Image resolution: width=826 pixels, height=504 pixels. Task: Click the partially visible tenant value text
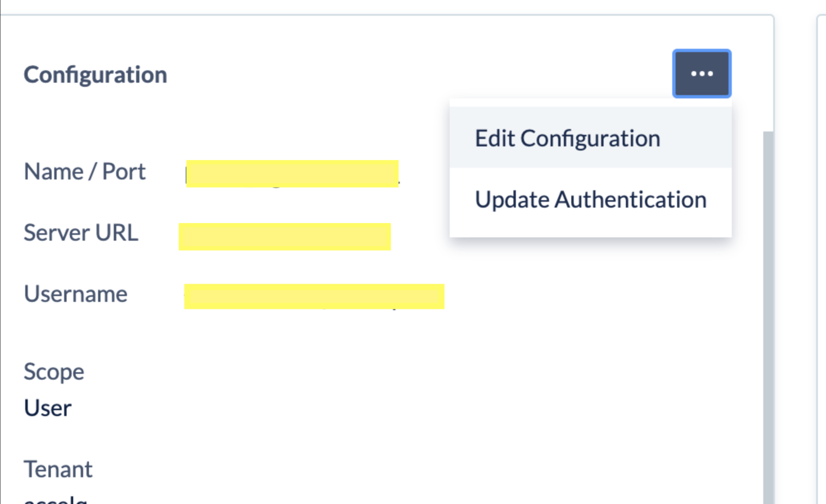point(55,500)
